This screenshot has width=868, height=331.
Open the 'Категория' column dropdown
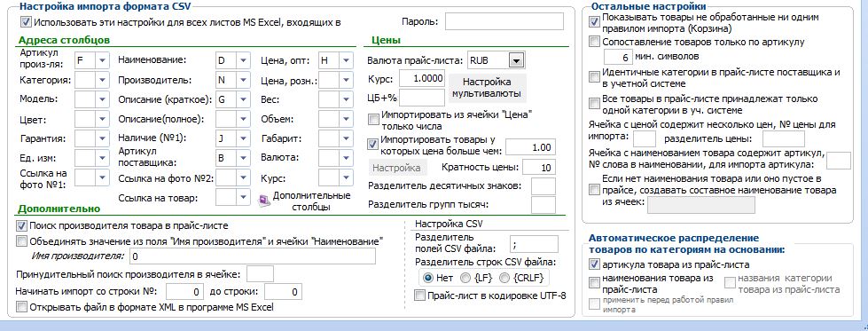click(103, 81)
